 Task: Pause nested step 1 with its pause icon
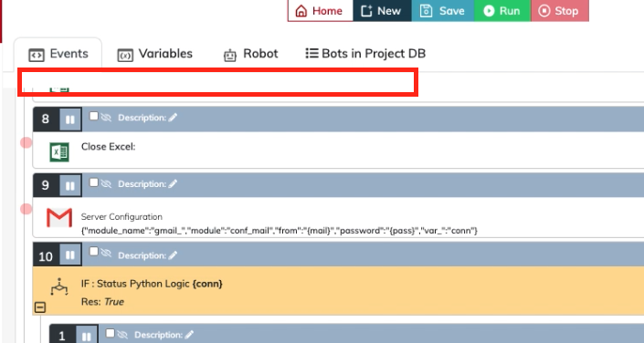coord(86,337)
